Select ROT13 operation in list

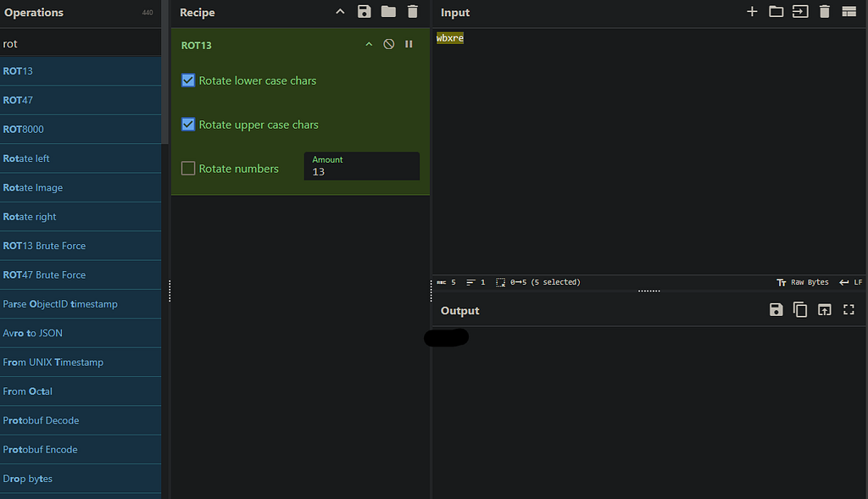point(81,71)
